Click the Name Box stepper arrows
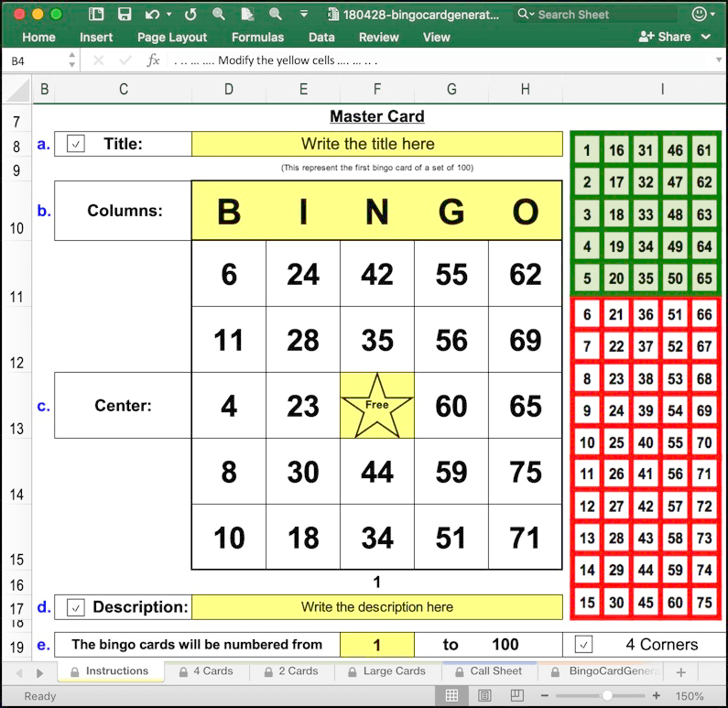This screenshot has width=728, height=708. pyautogui.click(x=71, y=60)
